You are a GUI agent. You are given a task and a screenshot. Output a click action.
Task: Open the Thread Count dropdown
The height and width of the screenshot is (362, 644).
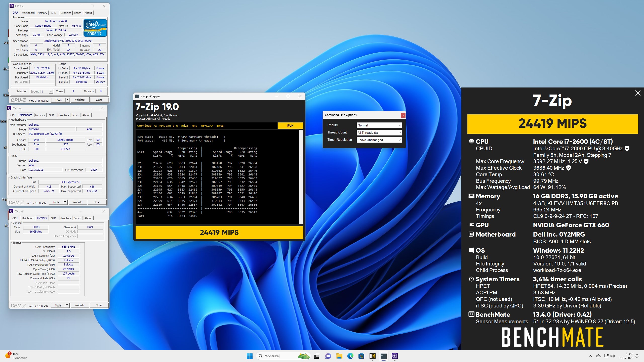coord(379,132)
